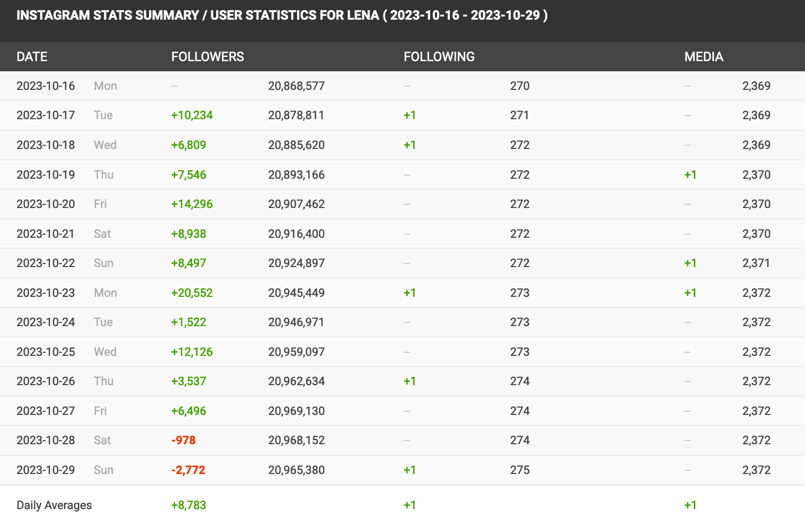Click the +8,497 follower change

(188, 263)
